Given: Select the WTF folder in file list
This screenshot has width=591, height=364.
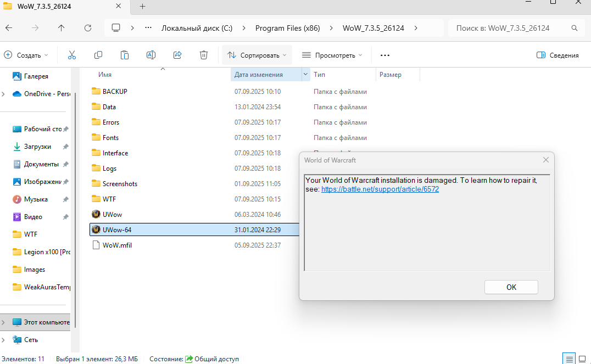Looking at the screenshot, I should tap(109, 199).
